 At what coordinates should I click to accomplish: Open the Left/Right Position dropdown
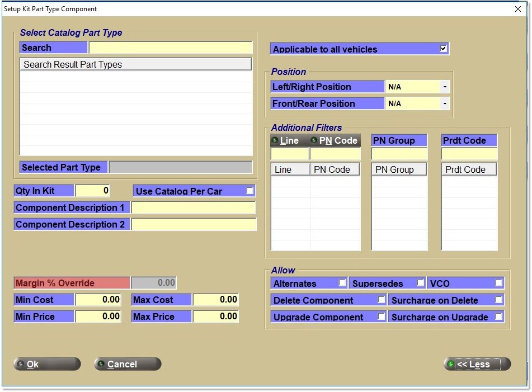[445, 87]
